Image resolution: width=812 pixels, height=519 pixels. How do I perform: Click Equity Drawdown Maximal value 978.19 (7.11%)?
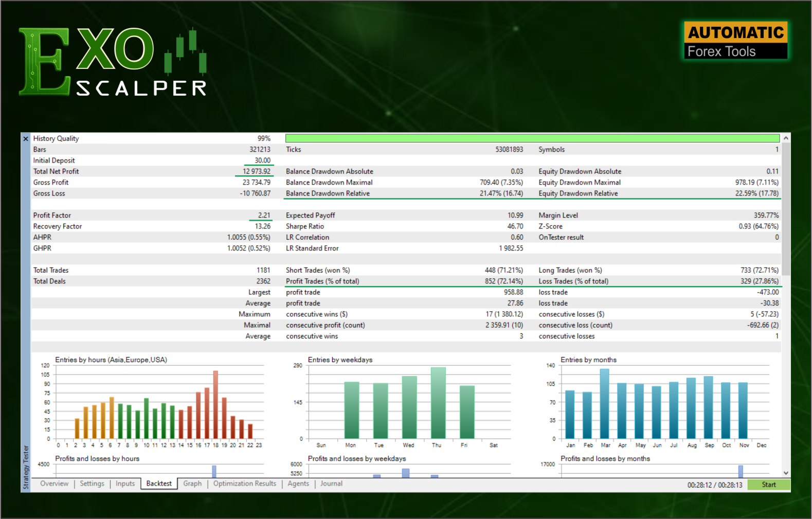click(757, 183)
